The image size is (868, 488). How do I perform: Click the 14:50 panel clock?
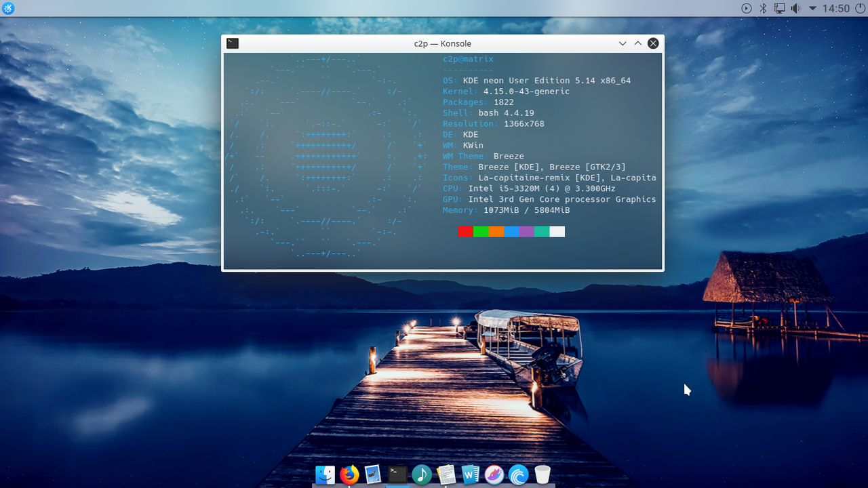click(835, 8)
